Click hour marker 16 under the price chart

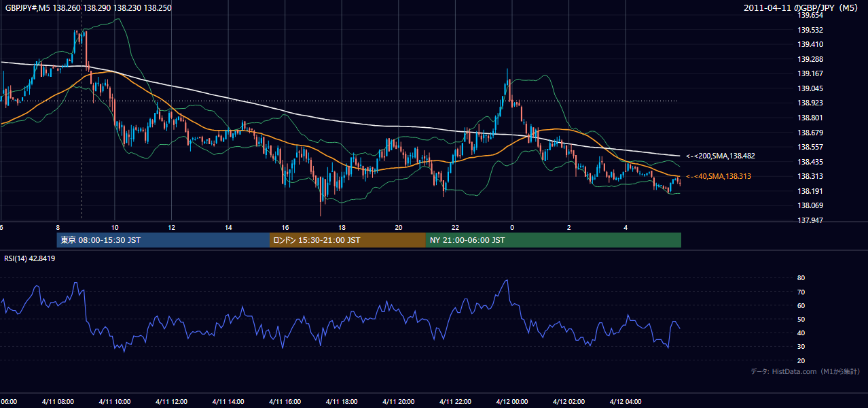(x=285, y=227)
